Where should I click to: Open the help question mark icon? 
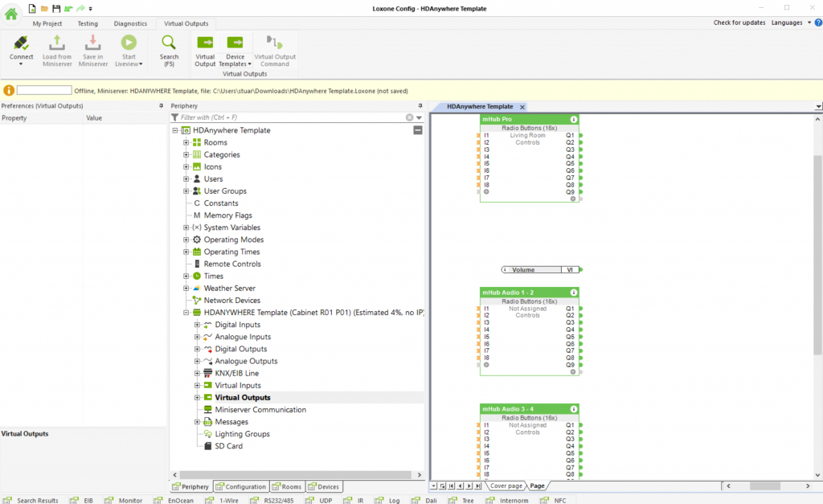coord(818,23)
